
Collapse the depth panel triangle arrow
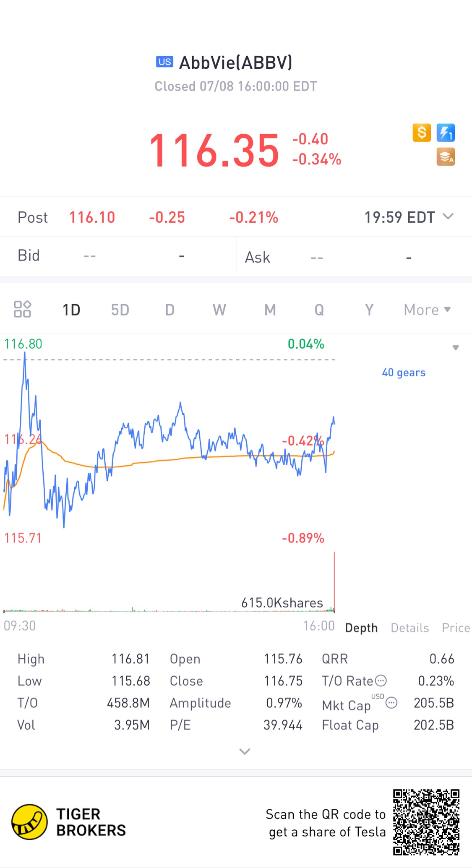click(x=456, y=347)
